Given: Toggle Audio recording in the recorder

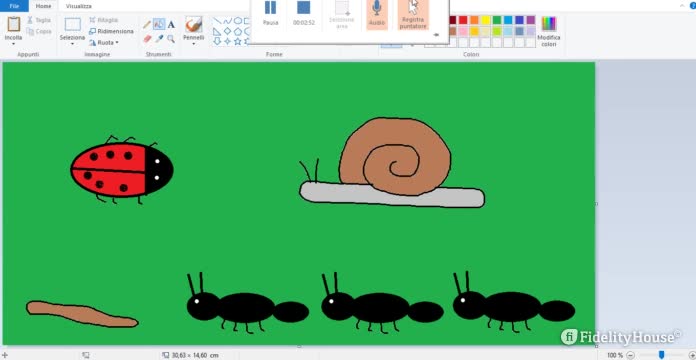Looking at the screenshot, I should click(x=377, y=14).
